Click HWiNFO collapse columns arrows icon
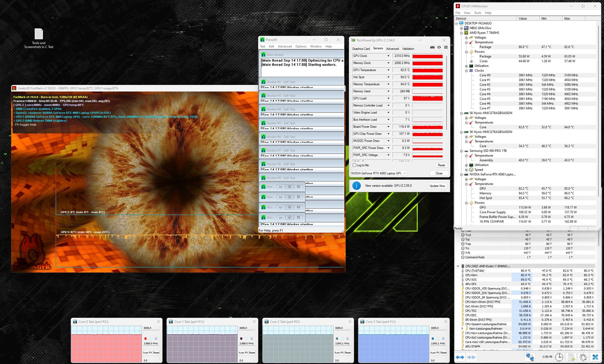The image size is (604, 364). point(471,357)
